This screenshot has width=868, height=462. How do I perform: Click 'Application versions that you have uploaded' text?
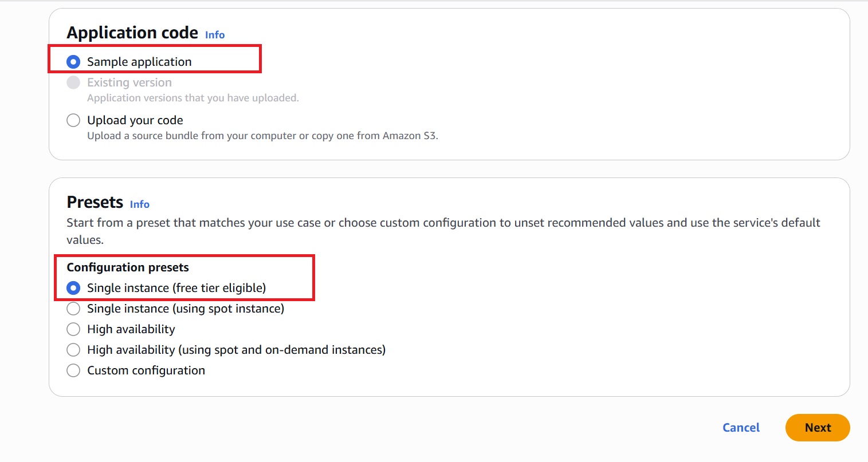(193, 98)
